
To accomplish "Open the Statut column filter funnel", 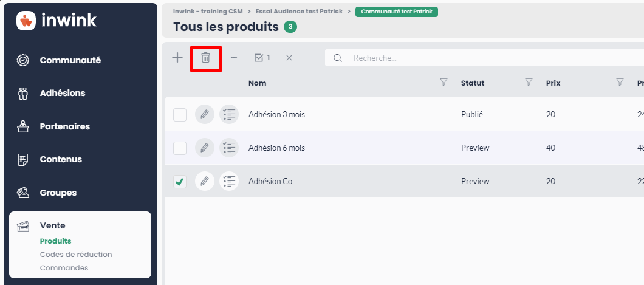I will coord(529,83).
